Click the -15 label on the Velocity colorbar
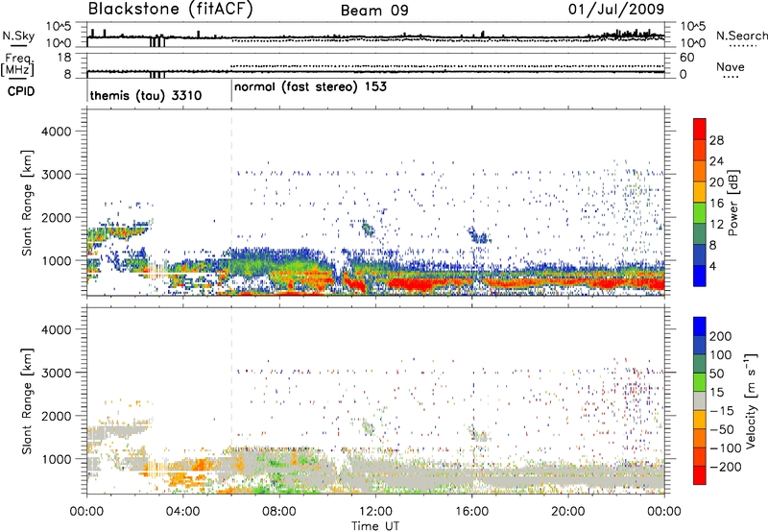The height and width of the screenshot is (532, 768). pyautogui.click(x=722, y=411)
